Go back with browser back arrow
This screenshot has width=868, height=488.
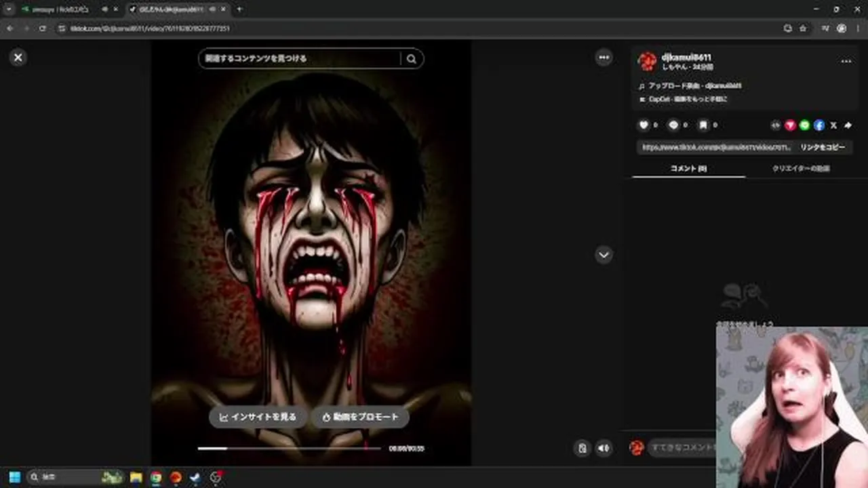(x=9, y=28)
